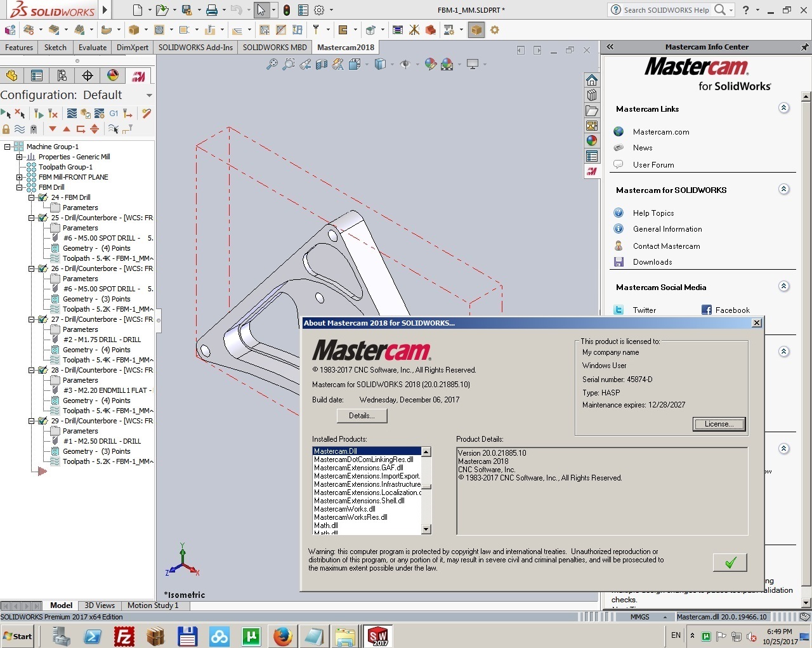Click the Search SOLIDWORKS Help field
812x648 pixels.
[x=666, y=10]
